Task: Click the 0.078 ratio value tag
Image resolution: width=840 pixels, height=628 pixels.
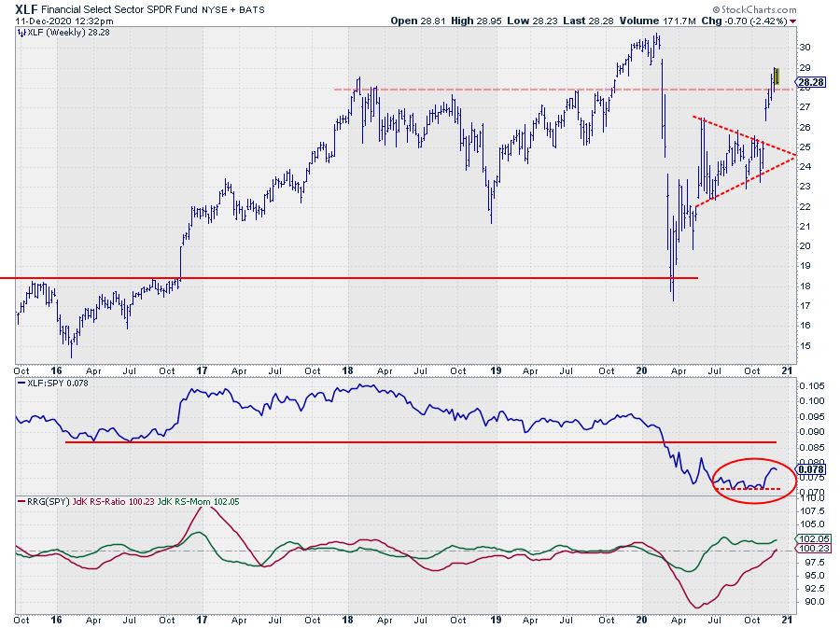Action: [x=809, y=469]
